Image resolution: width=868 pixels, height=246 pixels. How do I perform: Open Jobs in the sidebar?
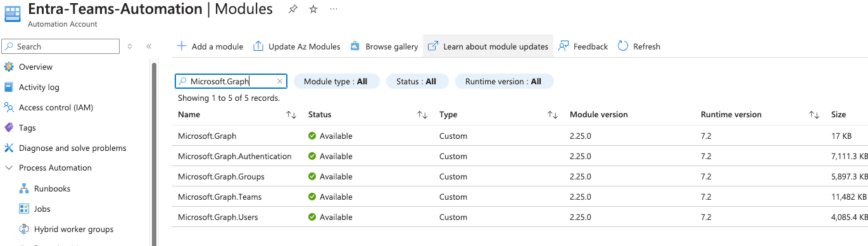tap(42, 209)
